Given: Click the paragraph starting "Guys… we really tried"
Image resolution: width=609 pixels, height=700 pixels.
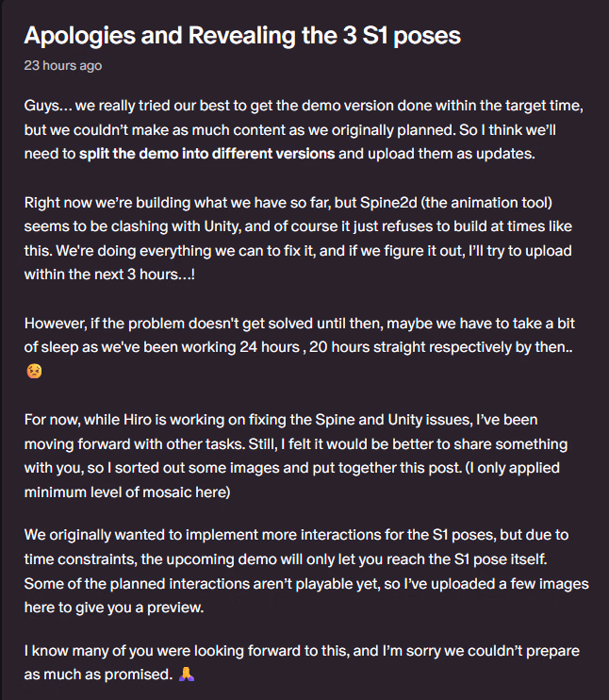Looking at the screenshot, I should [x=302, y=131].
